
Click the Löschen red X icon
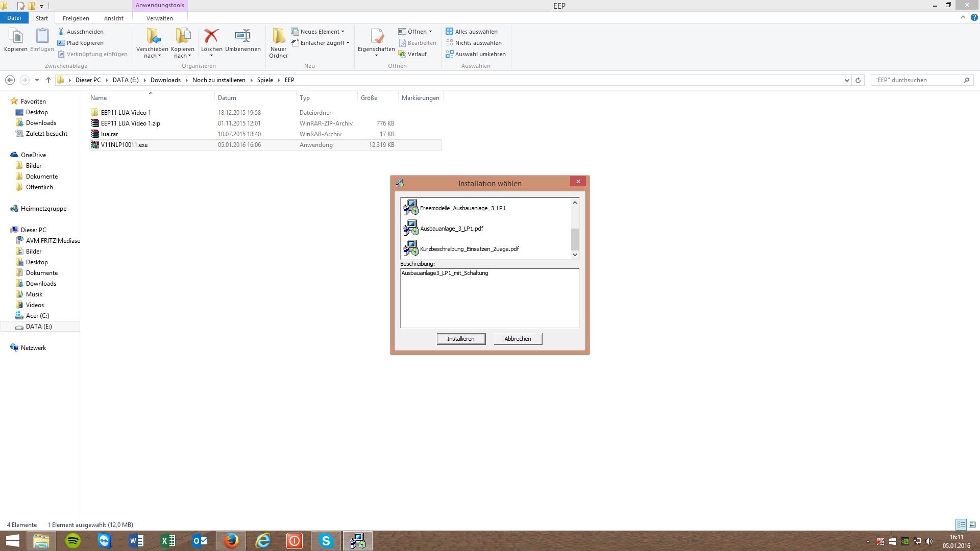pyautogui.click(x=211, y=36)
